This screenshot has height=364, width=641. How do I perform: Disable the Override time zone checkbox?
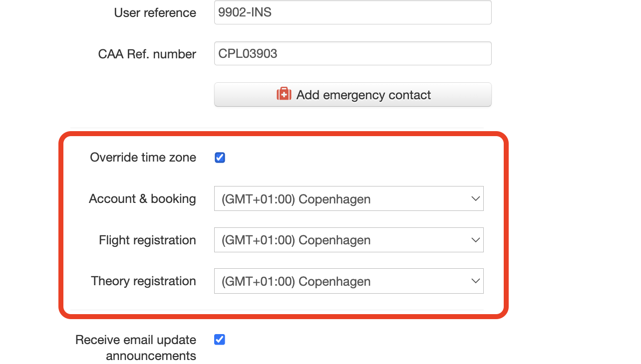(220, 157)
